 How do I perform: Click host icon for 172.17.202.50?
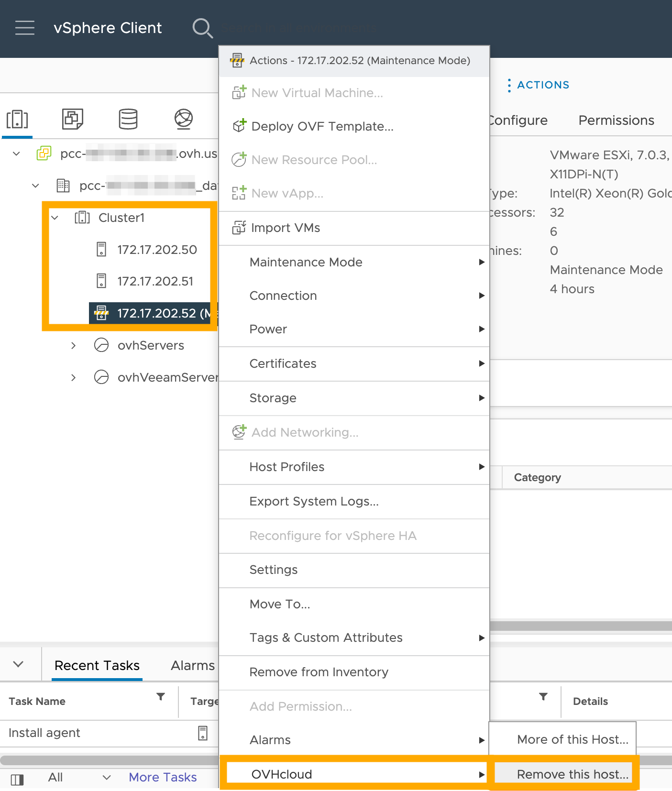(x=101, y=249)
